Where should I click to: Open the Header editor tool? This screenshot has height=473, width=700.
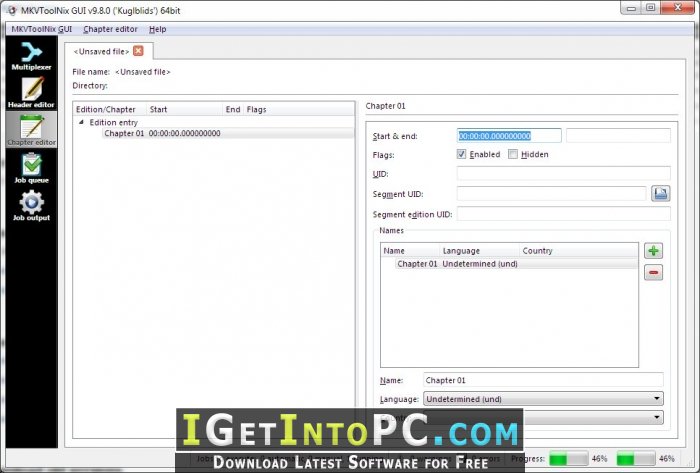[31, 92]
